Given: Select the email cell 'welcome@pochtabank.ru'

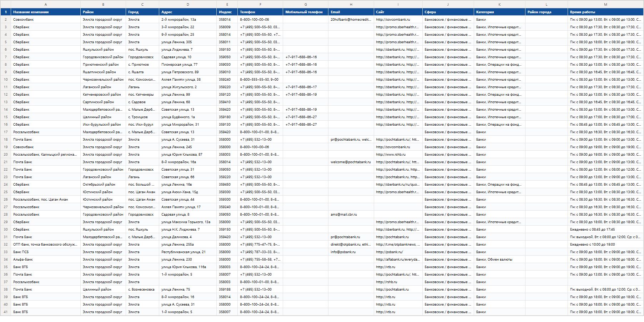Looking at the screenshot, I should pyautogui.click(x=351, y=162).
